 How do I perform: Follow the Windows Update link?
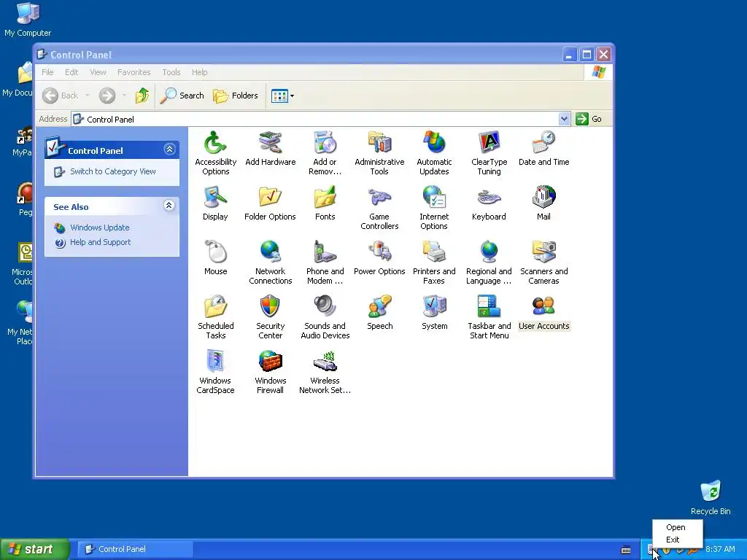click(99, 227)
